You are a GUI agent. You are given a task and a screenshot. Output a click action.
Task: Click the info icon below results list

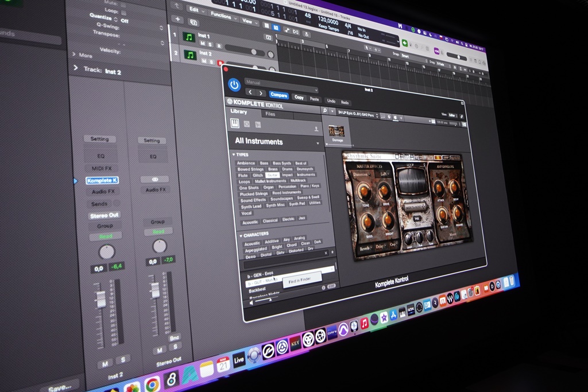(323, 288)
